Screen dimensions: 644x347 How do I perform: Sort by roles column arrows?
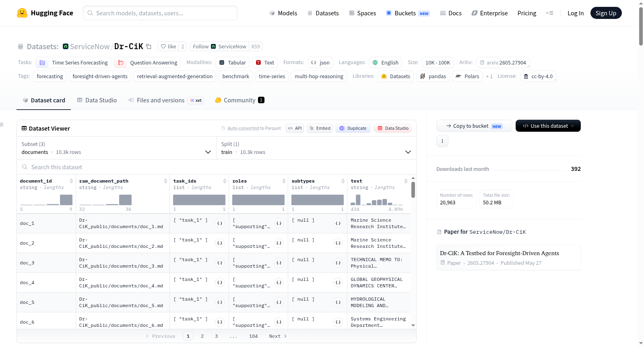284,181
